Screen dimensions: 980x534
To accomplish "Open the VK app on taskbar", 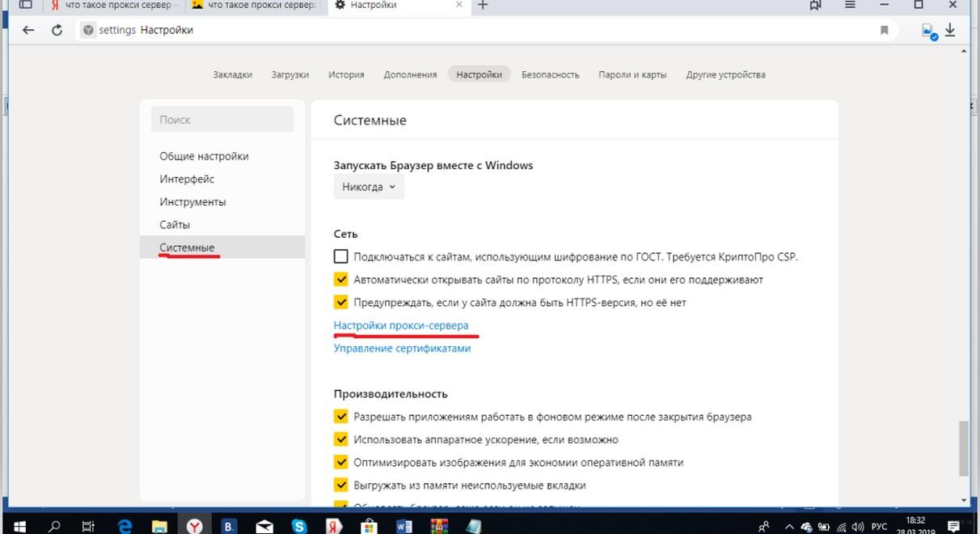I will coord(230,526).
